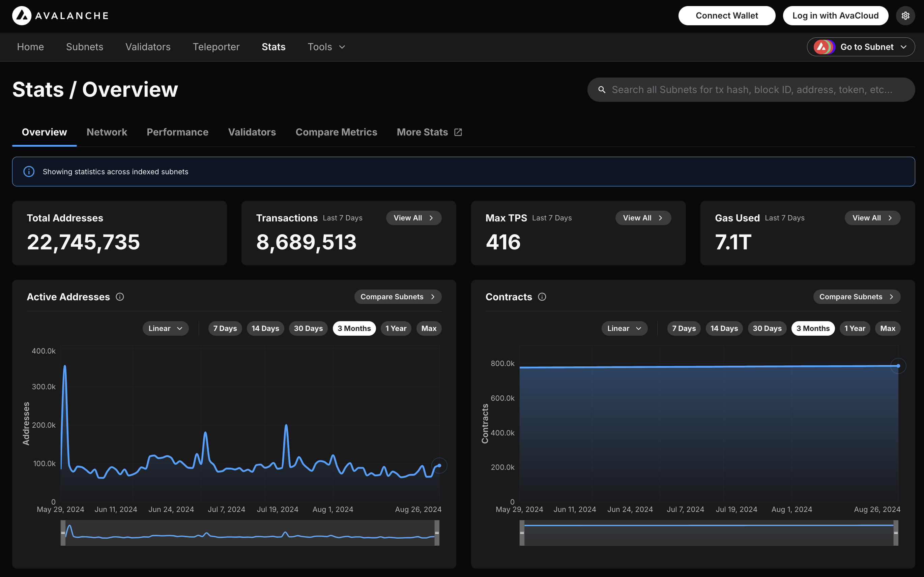Click info icon in statistics banner
The width and height of the screenshot is (924, 577).
29,172
